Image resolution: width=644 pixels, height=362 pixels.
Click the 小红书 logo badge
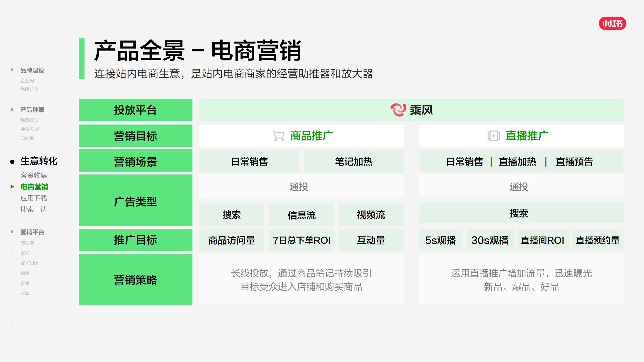point(612,23)
